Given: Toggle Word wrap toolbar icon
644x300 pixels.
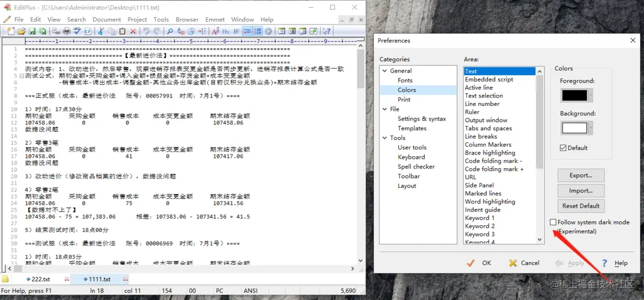Looking at the screenshot, I should (236, 31).
